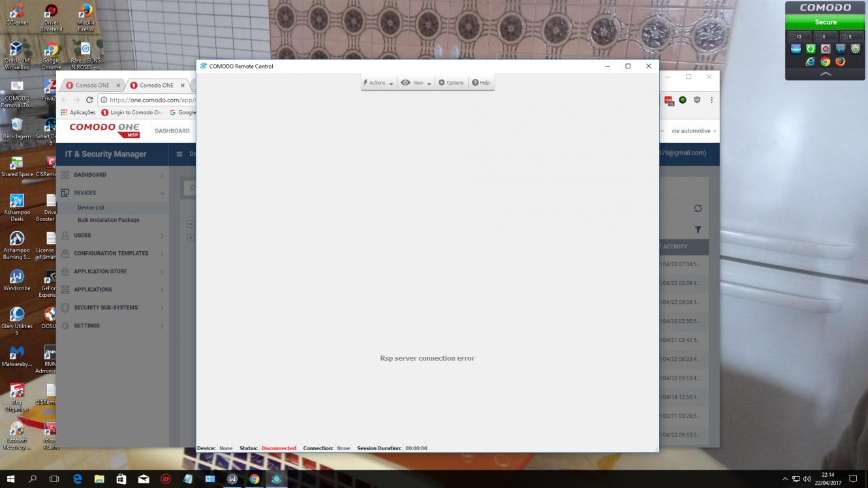Image resolution: width=868 pixels, height=488 pixels.
Task: Click the Secure status bar in Comodo widget
Action: click(826, 22)
